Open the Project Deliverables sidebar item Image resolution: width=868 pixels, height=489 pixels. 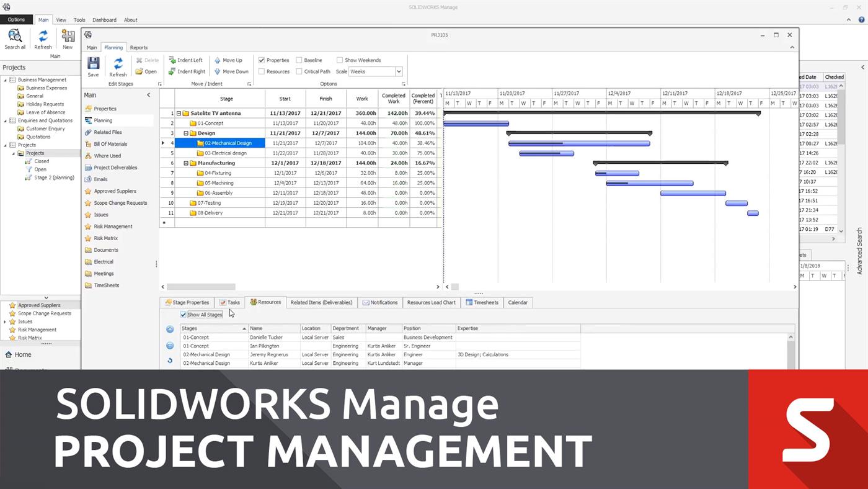pyautogui.click(x=115, y=167)
